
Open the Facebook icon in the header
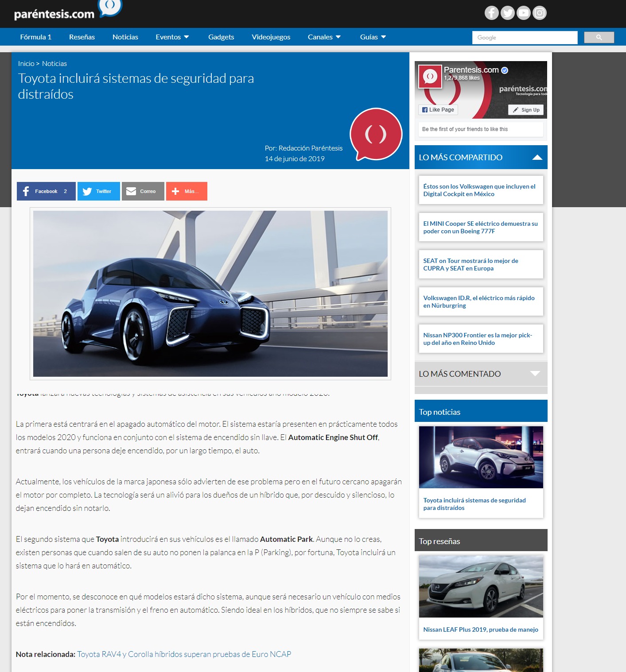click(x=492, y=13)
